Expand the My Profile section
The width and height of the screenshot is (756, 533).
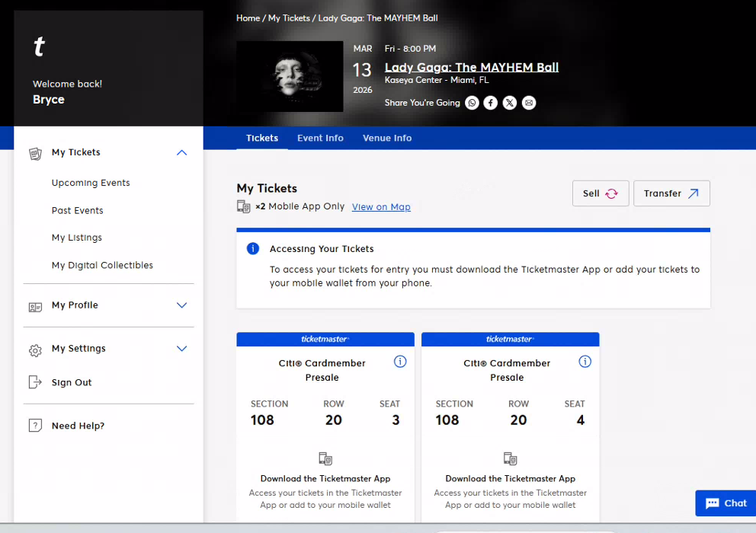point(181,305)
